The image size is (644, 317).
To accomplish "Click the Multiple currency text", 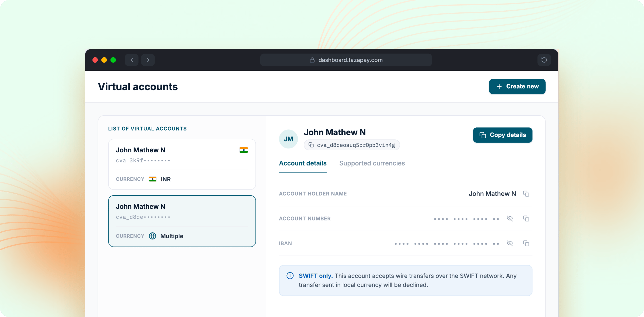I will (172, 236).
